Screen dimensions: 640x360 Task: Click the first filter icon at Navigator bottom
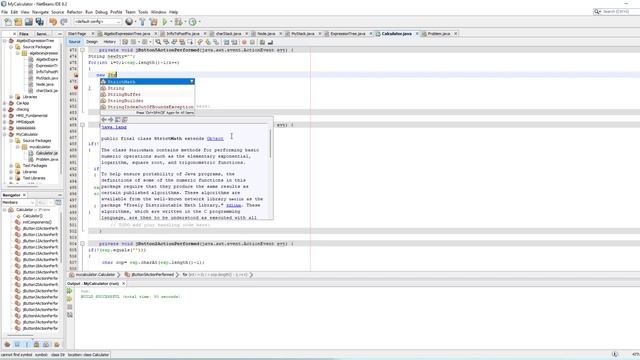[x=7, y=344]
